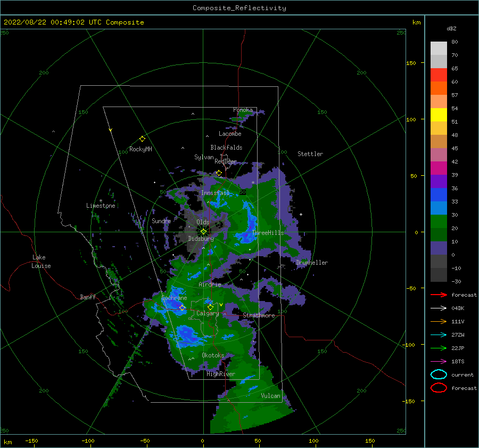Select the 51 dBZ yellow color swatch
Screen dimensions: 479x448
[x=439, y=115]
